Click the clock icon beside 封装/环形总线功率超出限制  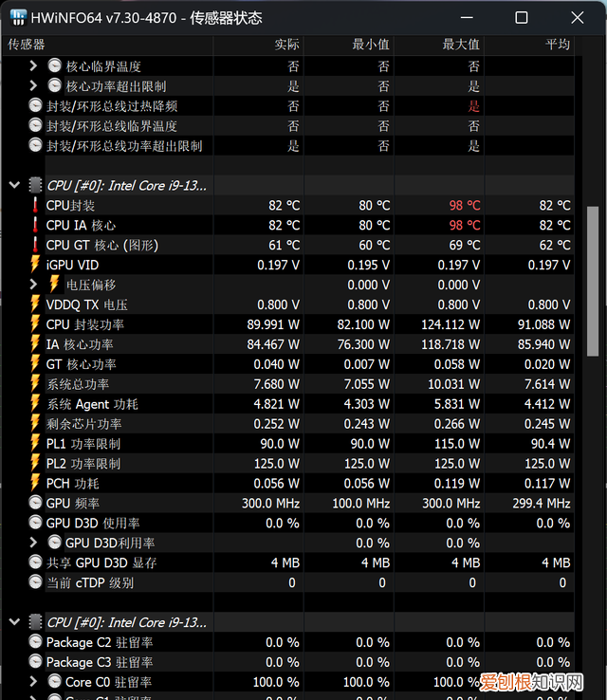35,145
